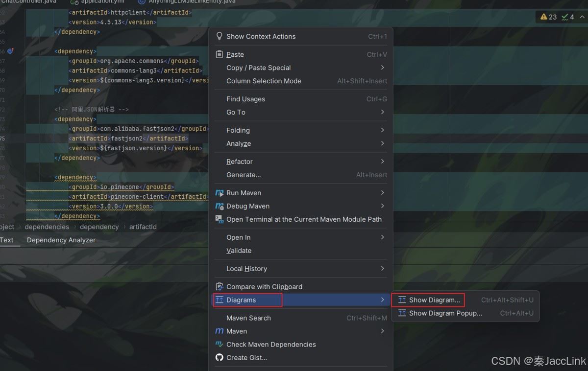588x371 pixels.
Task: Choose Debug Maven entry
Action: tap(301, 206)
